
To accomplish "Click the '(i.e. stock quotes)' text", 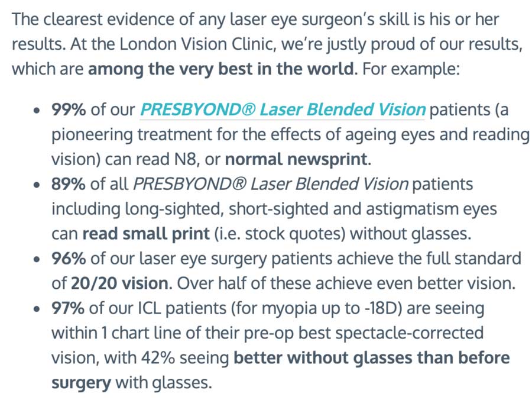I will 280,234.
